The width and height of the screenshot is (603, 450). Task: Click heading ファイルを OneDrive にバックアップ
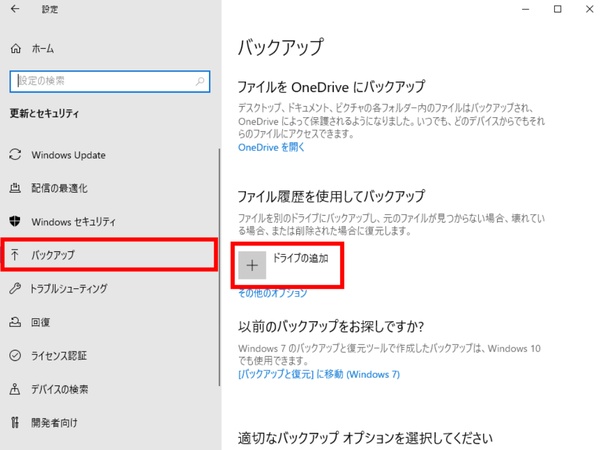[x=331, y=87]
